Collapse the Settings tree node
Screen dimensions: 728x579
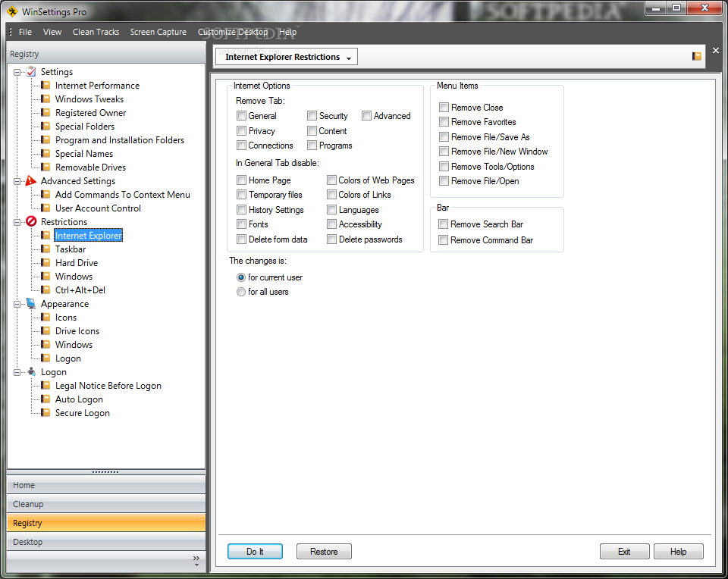click(x=17, y=72)
